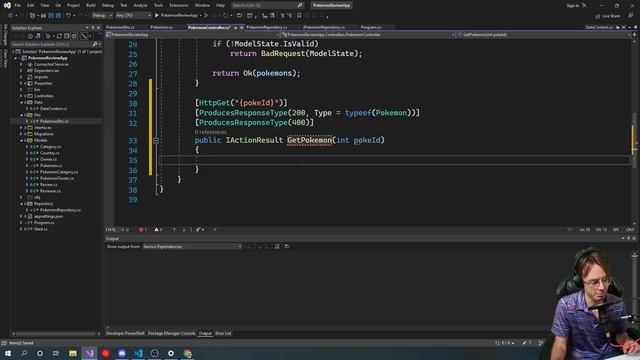640x360 pixels.
Task: Pin the PokemonController.cs tab
Action: (x=236, y=27)
